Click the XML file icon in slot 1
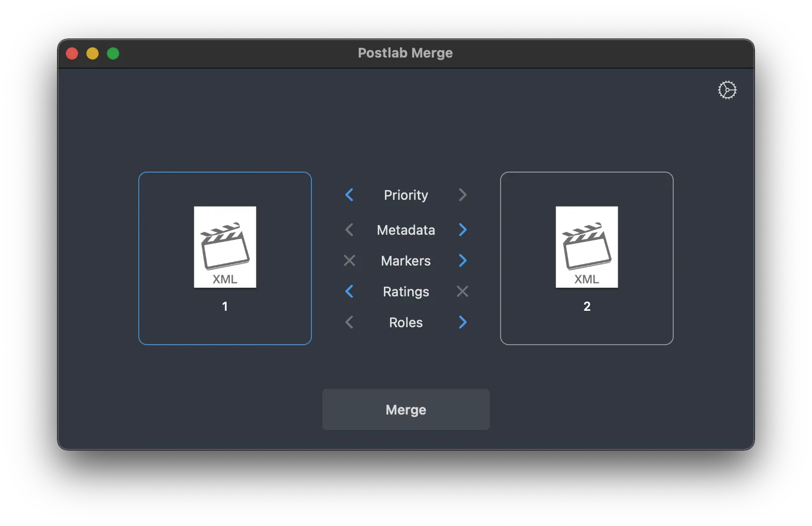 pyautogui.click(x=225, y=247)
